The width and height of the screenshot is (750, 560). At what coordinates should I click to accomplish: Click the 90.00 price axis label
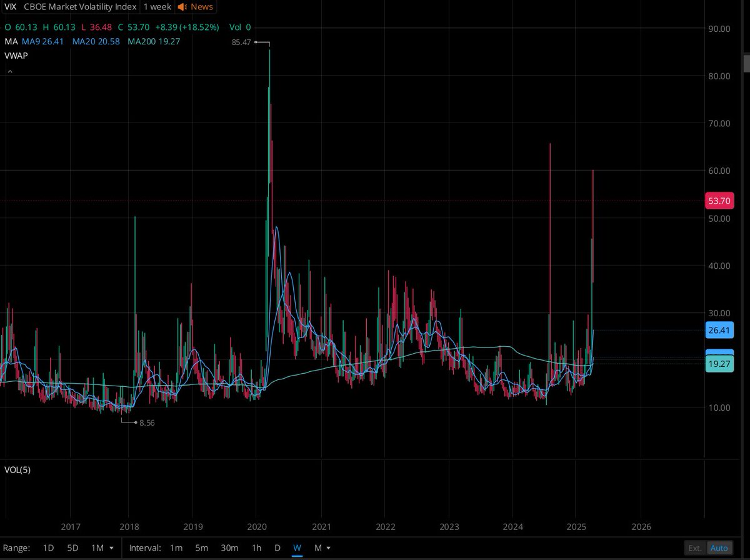point(719,28)
